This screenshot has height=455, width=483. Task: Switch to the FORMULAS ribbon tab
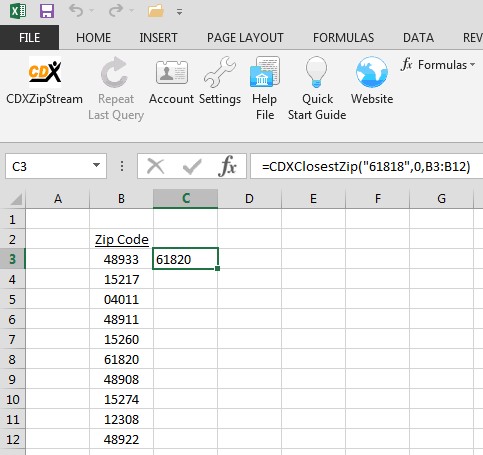point(343,38)
